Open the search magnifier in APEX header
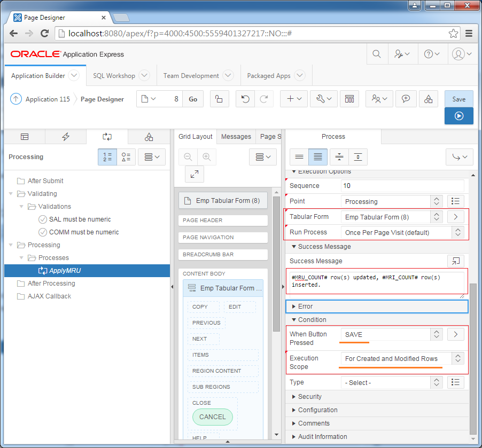 [377, 54]
